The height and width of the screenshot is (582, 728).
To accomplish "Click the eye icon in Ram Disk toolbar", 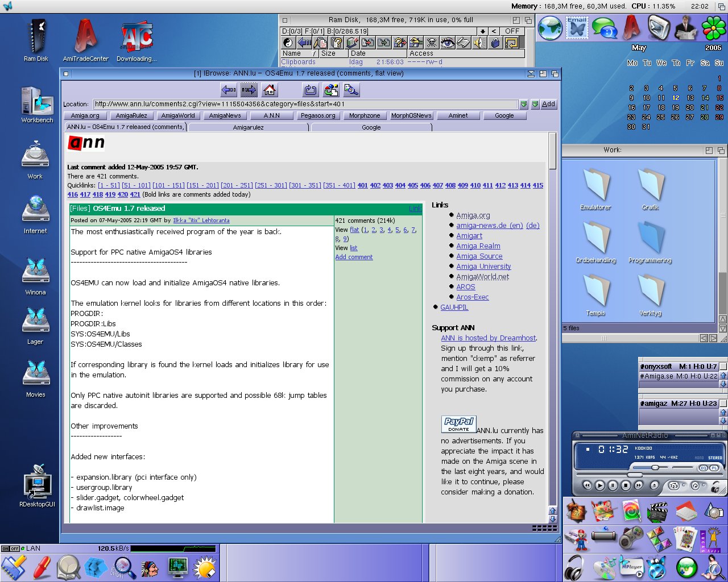I will 448,43.
